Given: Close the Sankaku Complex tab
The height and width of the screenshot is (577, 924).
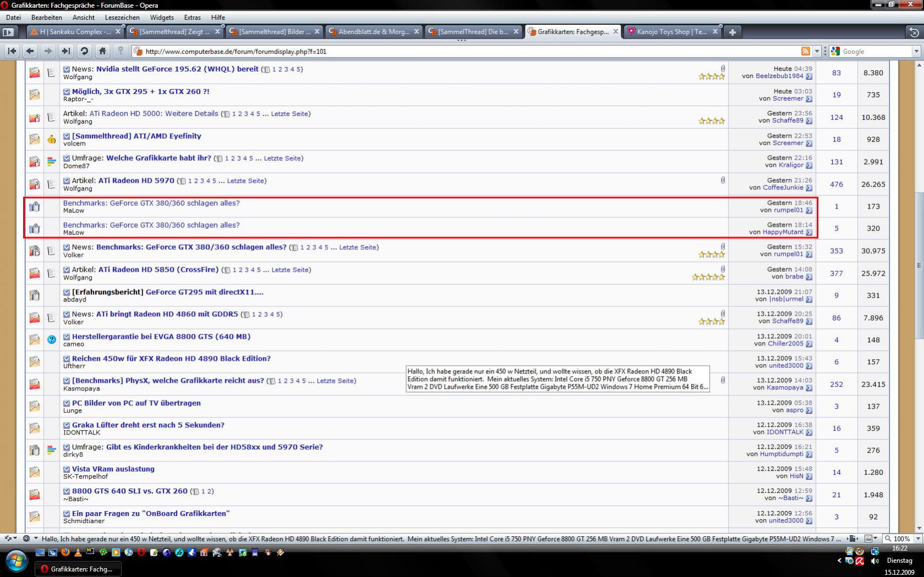Looking at the screenshot, I should coord(118,32).
